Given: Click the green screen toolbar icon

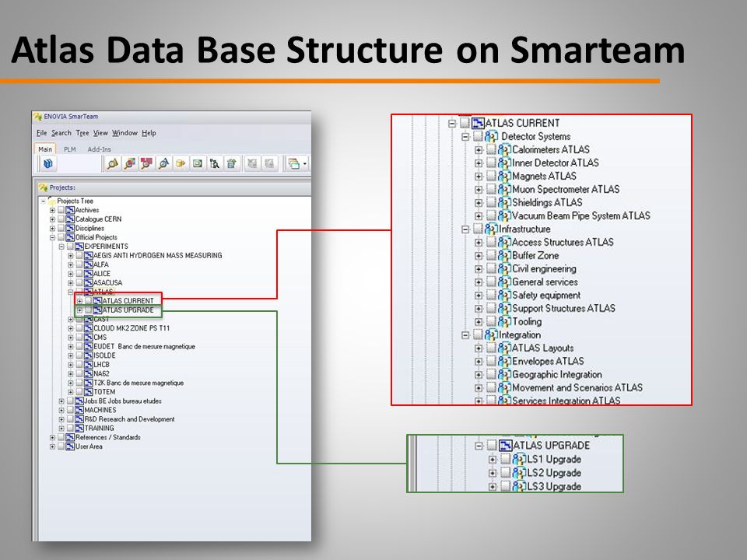Looking at the screenshot, I should [x=197, y=164].
